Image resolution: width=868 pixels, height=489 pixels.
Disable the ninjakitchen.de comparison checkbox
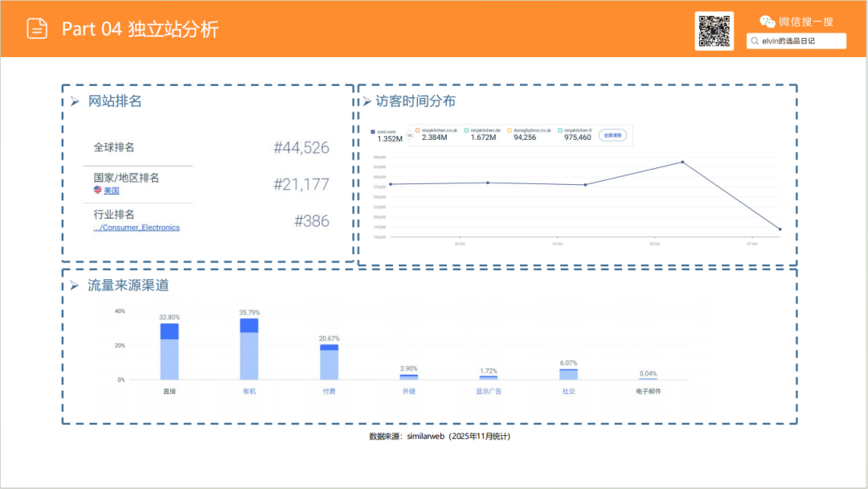pyautogui.click(x=466, y=130)
